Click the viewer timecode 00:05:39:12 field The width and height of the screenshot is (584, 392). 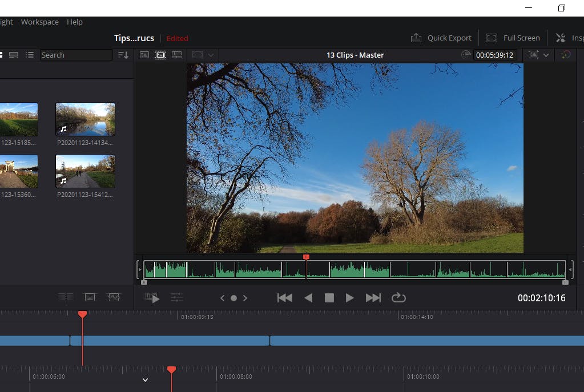[494, 55]
